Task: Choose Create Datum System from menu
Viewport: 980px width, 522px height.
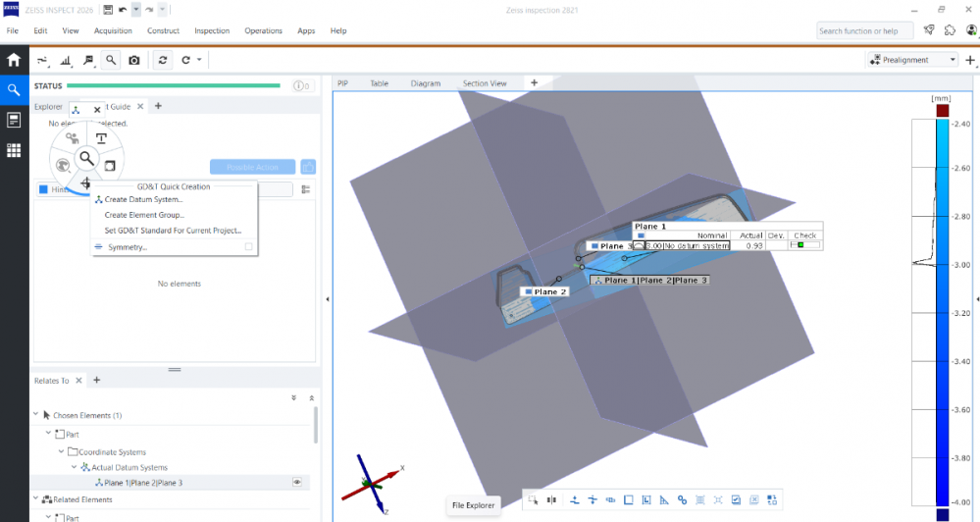Action: pyautogui.click(x=143, y=200)
